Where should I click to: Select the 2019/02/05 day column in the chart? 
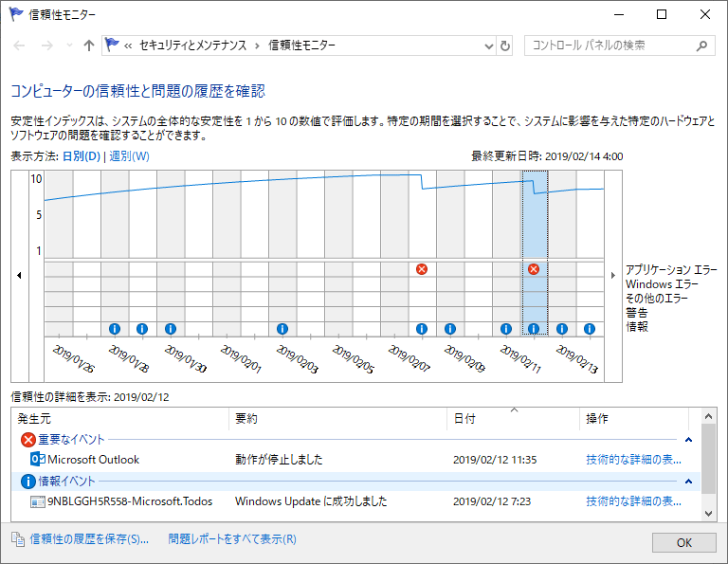(338, 253)
